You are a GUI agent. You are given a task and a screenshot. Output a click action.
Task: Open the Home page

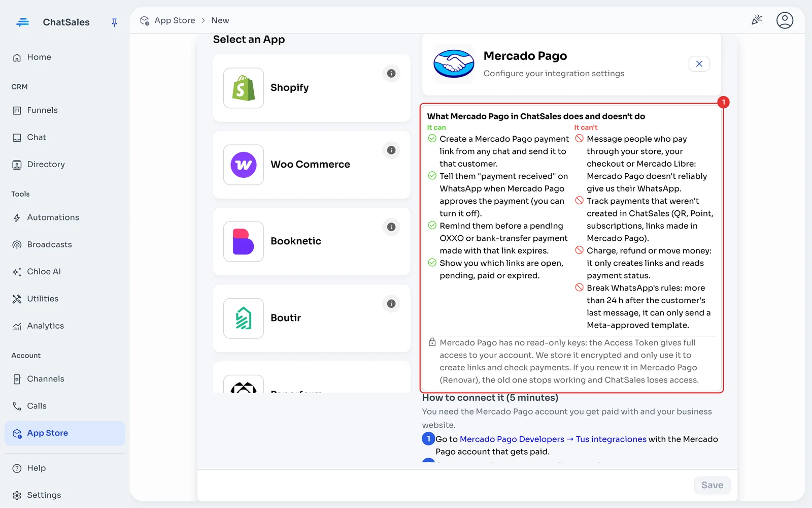64,57
